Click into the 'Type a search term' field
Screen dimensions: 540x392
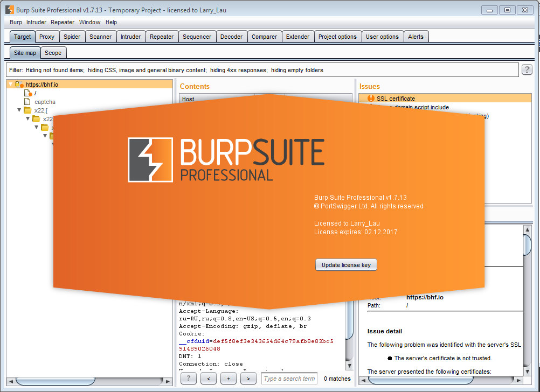point(289,379)
